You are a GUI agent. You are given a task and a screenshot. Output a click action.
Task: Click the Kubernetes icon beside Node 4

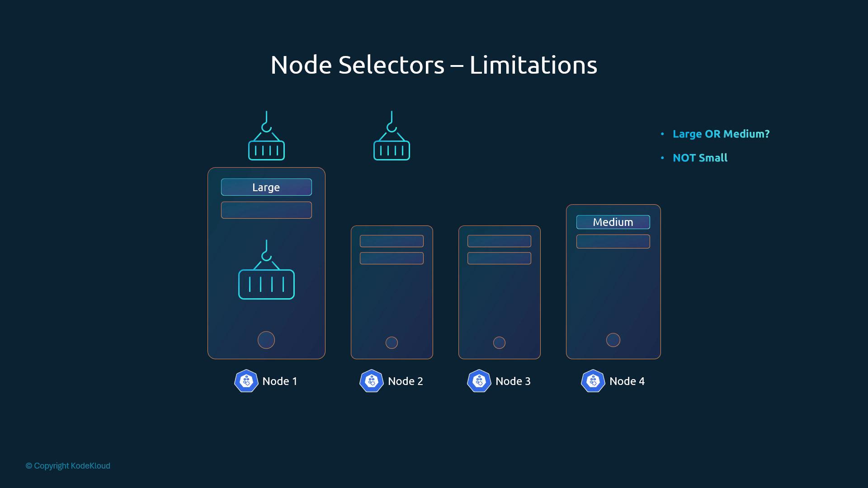tap(593, 381)
